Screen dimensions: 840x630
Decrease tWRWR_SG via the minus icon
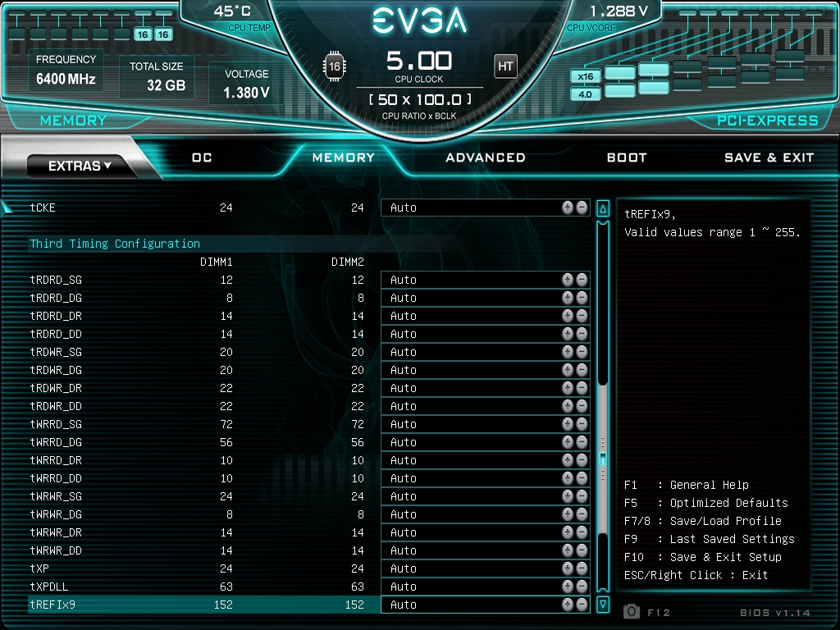582,496
